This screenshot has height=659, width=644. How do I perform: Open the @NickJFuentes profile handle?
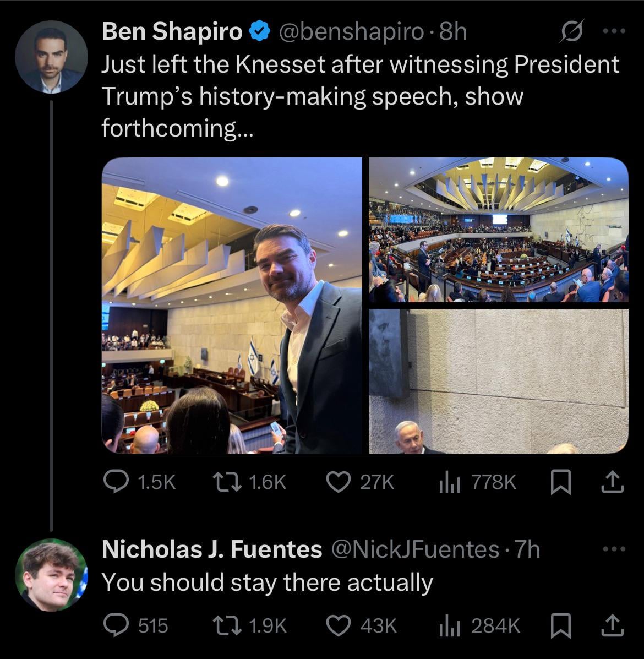pyautogui.click(x=413, y=549)
